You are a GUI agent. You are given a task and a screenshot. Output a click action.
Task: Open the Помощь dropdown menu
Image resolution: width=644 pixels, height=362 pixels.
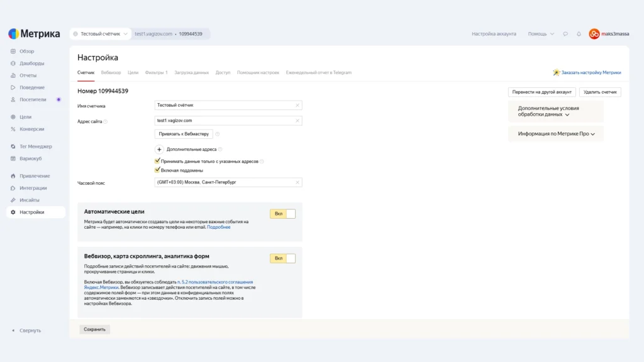[541, 34]
